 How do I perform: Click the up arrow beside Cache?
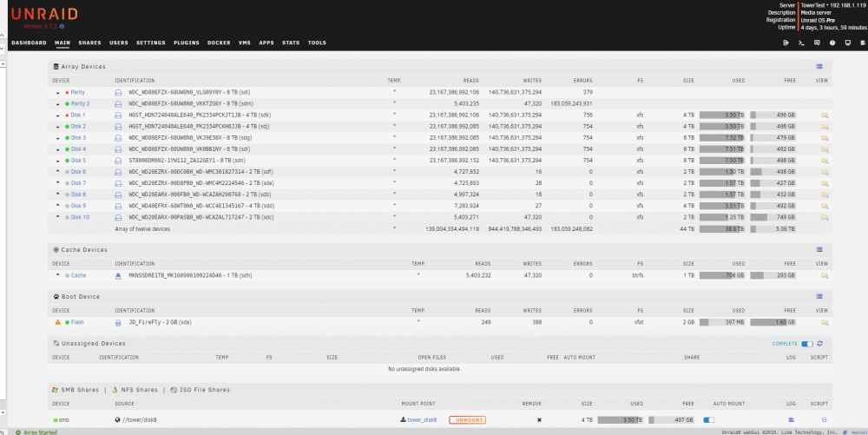(x=57, y=275)
